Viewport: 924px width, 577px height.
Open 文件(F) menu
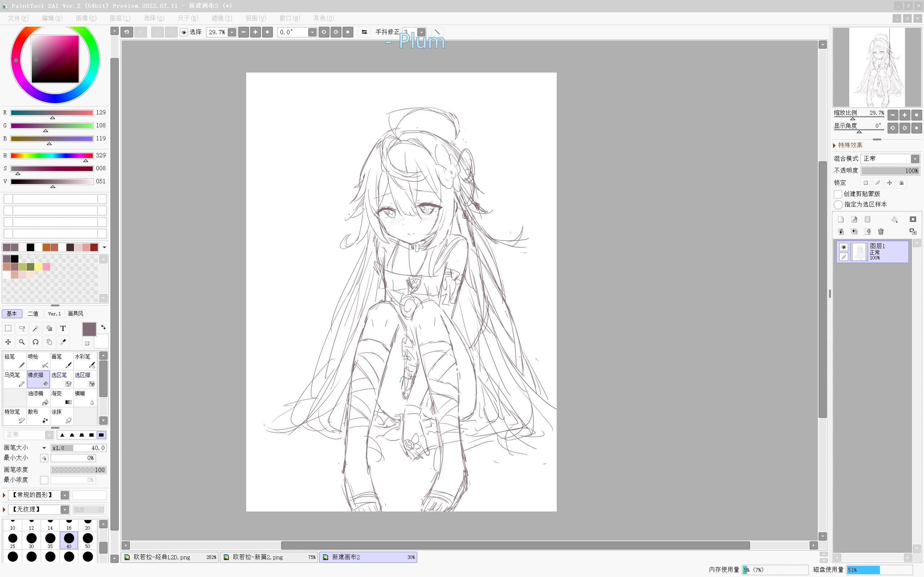tap(18, 18)
